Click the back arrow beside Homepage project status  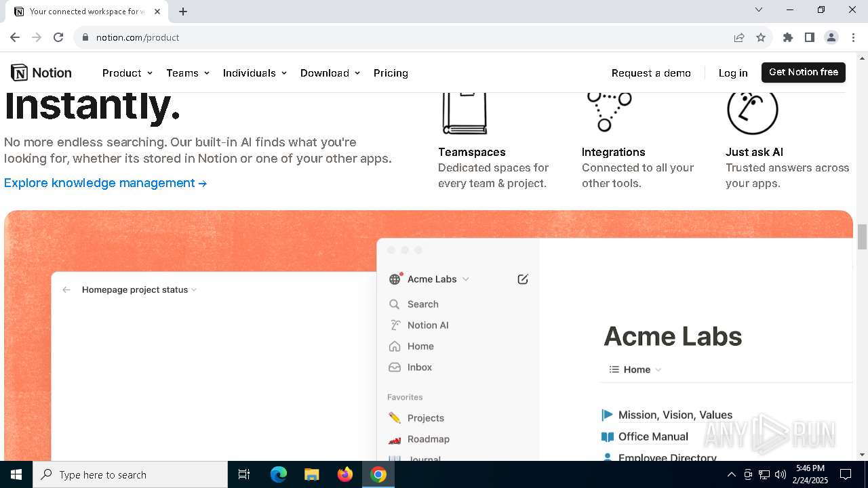pyautogui.click(x=66, y=289)
